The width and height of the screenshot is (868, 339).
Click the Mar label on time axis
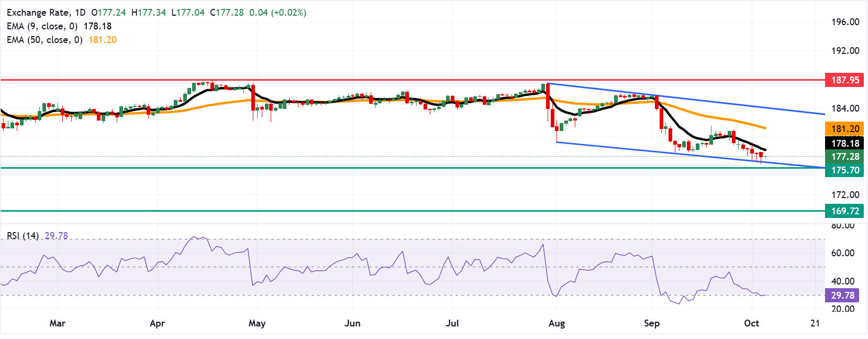[58, 323]
